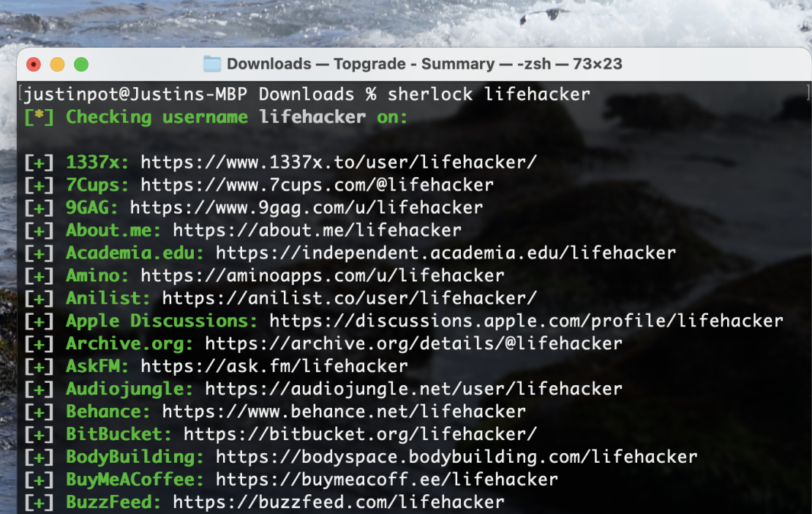Open the About.me lifehacker link
Screen dimensions: 812x514
pos(317,230)
